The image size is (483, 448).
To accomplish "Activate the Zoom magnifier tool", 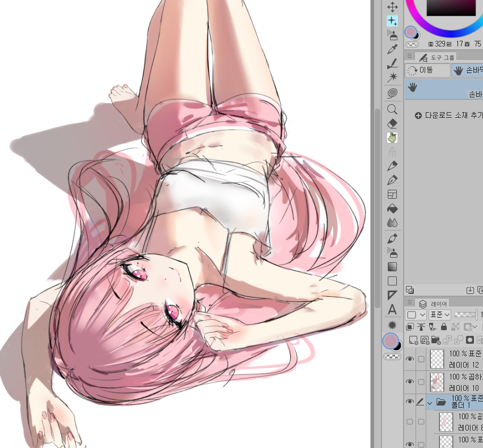I will 392,109.
